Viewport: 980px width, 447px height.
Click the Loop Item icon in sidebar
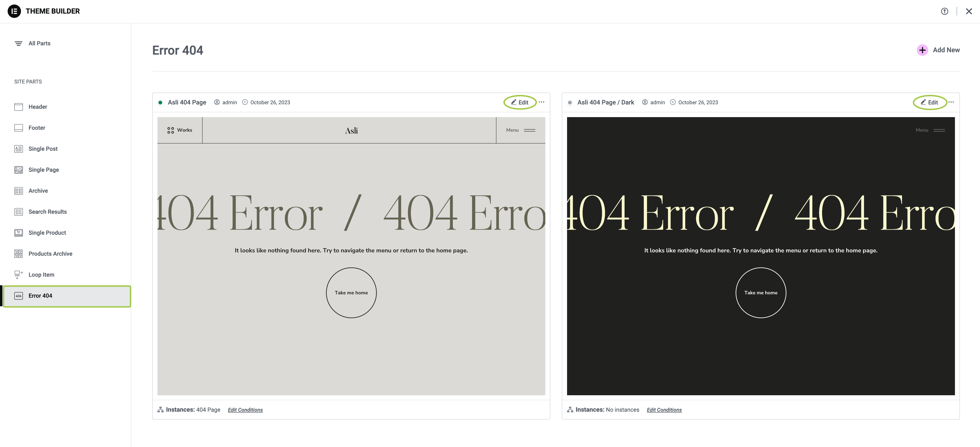click(x=18, y=275)
